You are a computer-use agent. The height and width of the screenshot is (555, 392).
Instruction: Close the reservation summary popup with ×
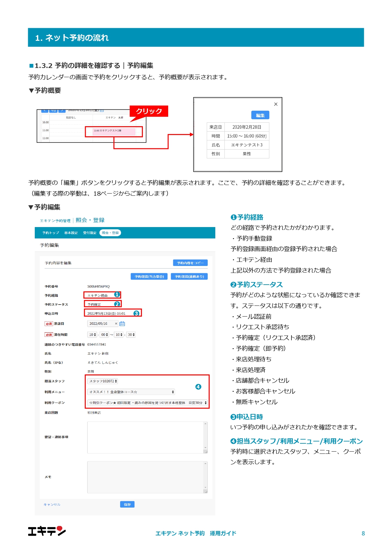(276, 104)
